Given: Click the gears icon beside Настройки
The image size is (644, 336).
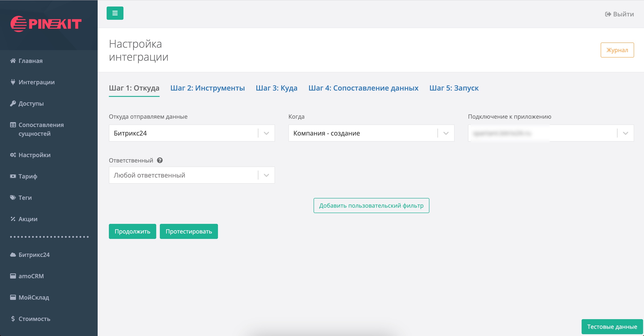Looking at the screenshot, I should 13,155.
